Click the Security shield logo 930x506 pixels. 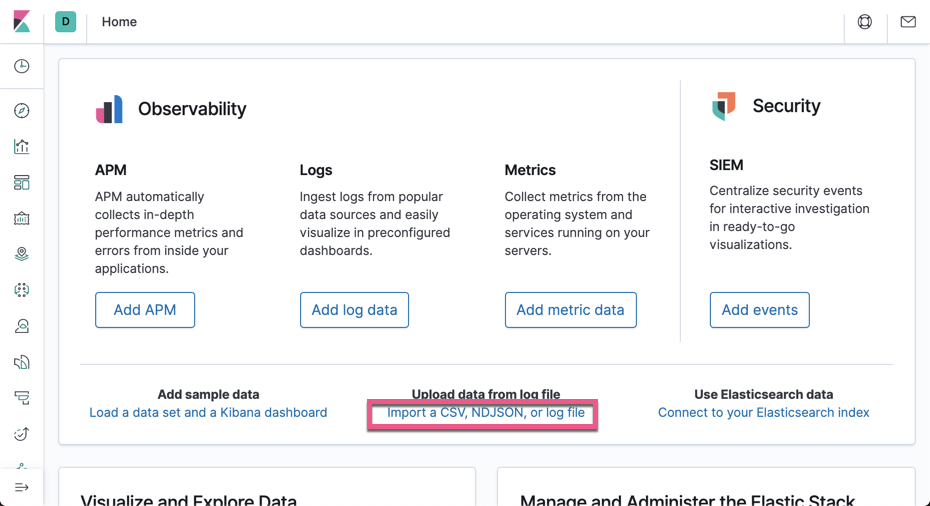click(724, 106)
